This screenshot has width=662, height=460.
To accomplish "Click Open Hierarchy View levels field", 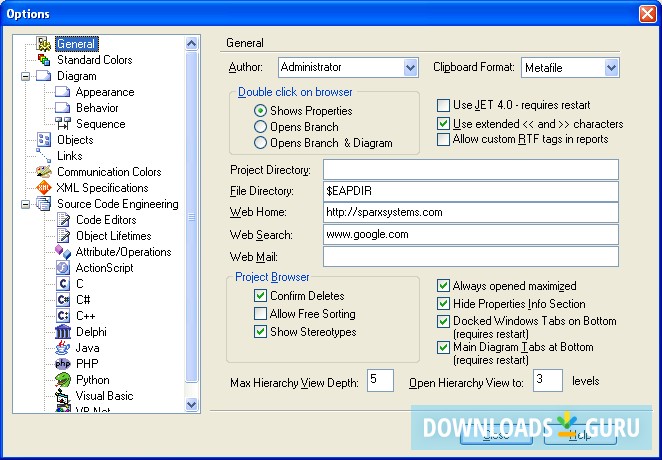I will tap(548, 380).
